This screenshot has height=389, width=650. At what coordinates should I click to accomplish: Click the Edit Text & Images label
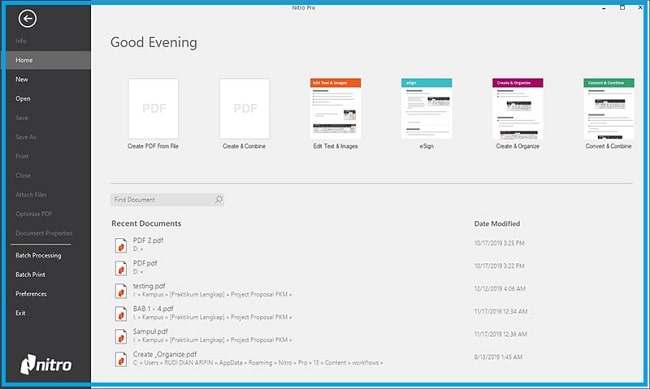tap(335, 146)
